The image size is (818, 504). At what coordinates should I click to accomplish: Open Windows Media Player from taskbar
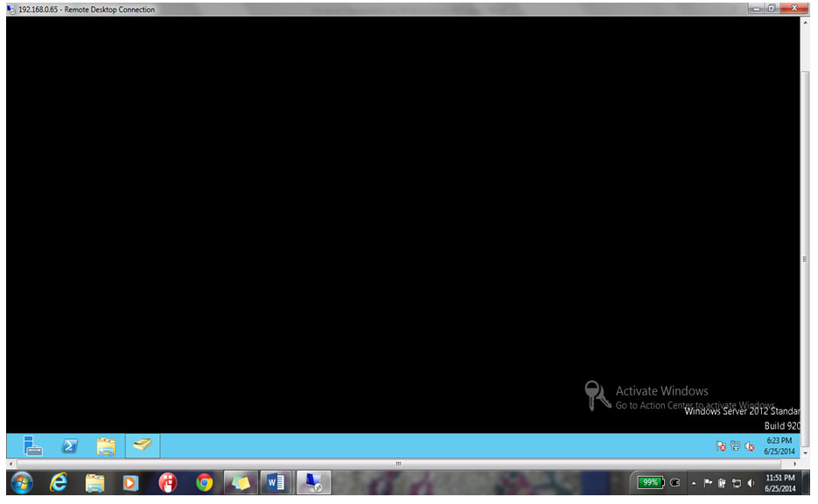(x=130, y=482)
